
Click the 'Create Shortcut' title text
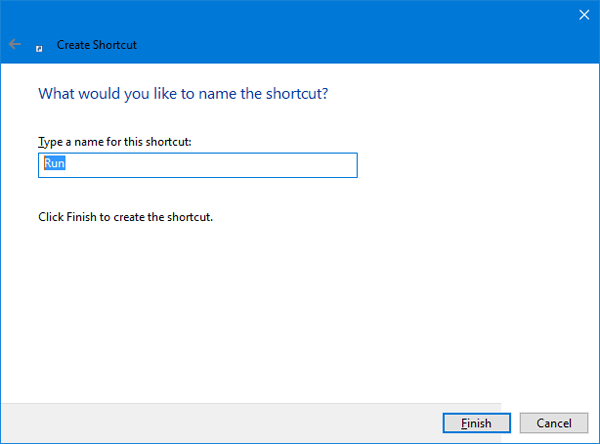(96, 45)
